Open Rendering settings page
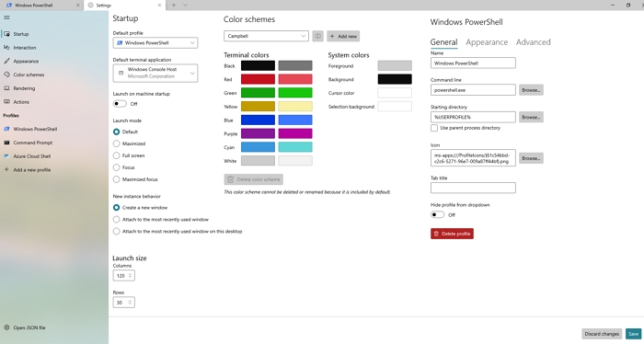644x344 pixels. point(24,88)
